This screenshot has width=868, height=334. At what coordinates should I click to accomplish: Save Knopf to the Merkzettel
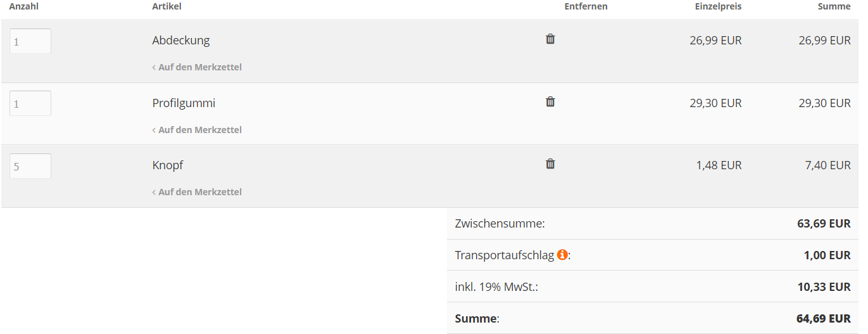pyautogui.click(x=199, y=192)
